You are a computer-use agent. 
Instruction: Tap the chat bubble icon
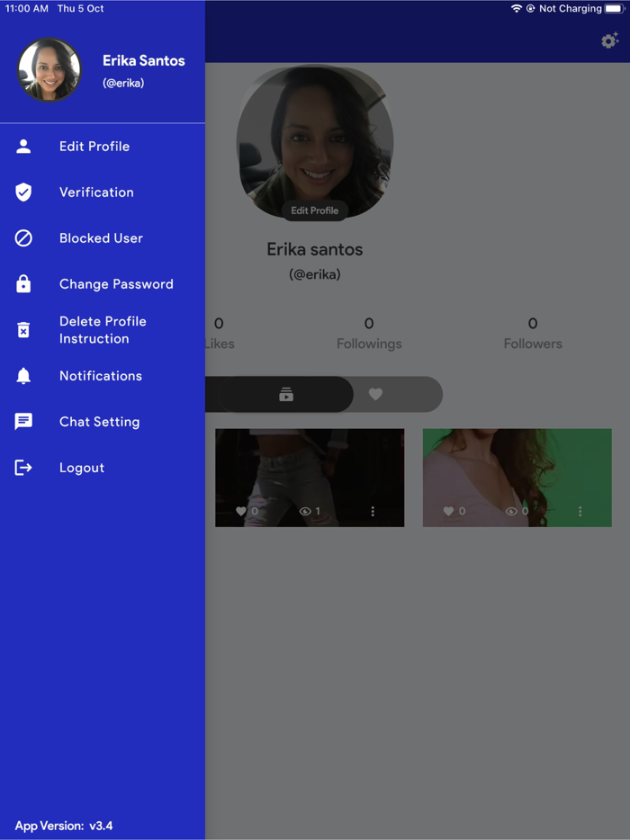pos(23,422)
